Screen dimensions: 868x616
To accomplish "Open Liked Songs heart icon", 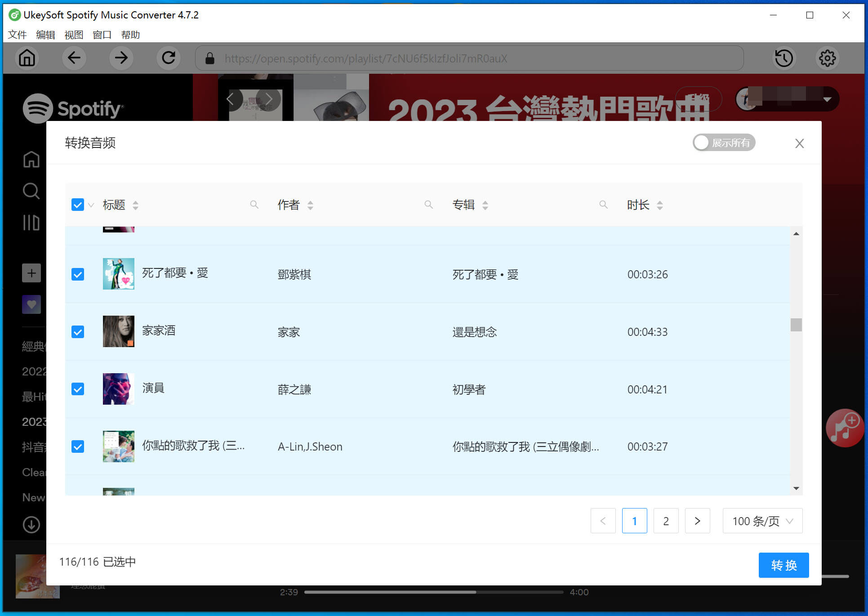I will (x=31, y=304).
